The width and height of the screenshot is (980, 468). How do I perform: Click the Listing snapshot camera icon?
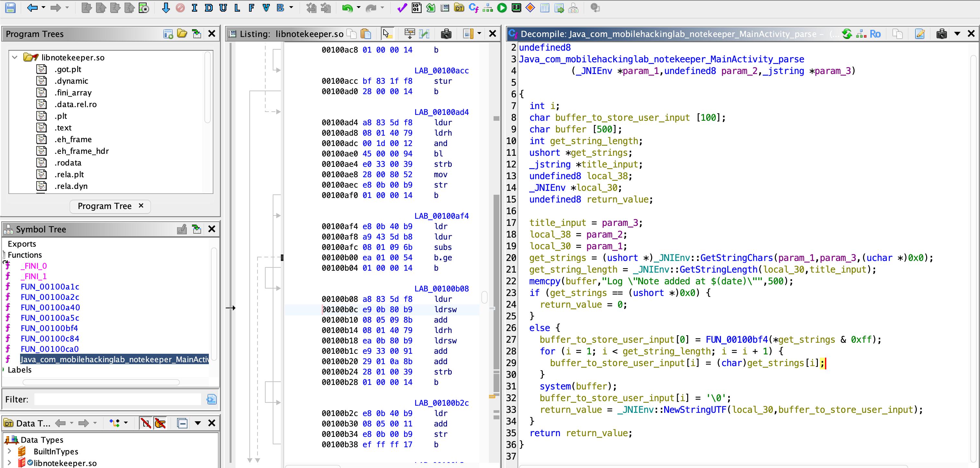pyautogui.click(x=446, y=34)
